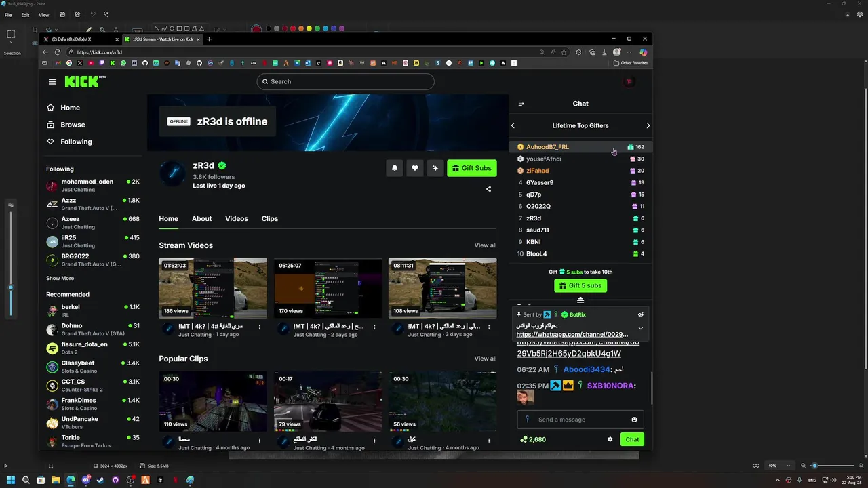Open mohammed_oden's channel in the Following list

93,185
